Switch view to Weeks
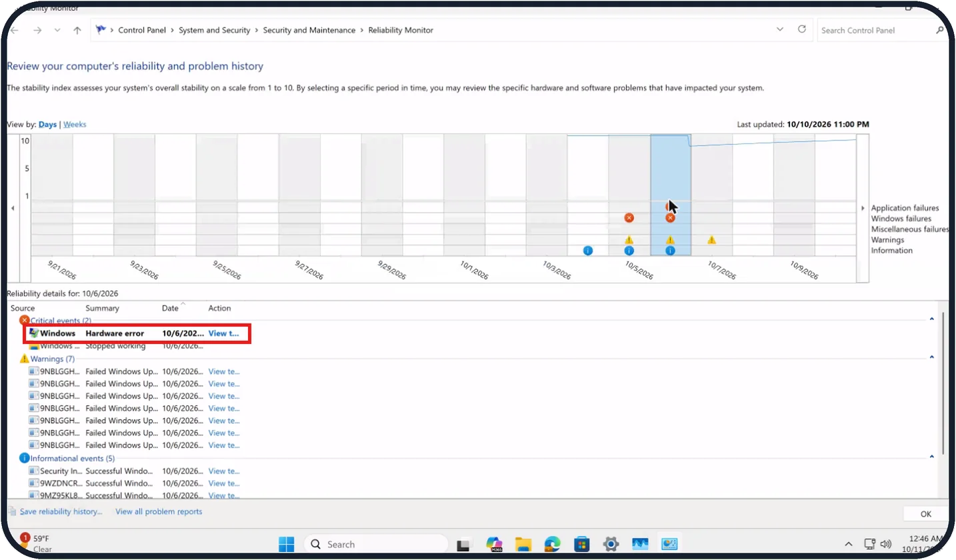The width and height of the screenshot is (956, 560). 75,125
